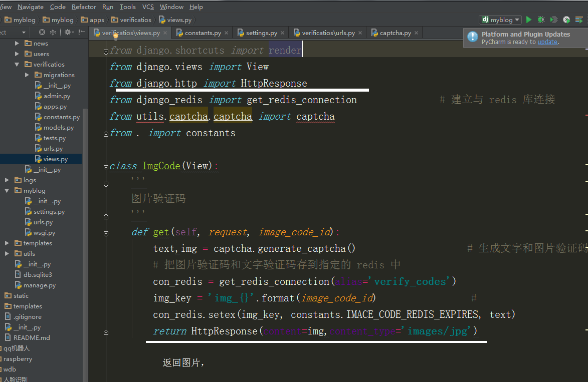588x382 pixels.
Task: Expand the migrations folder
Action: click(x=27, y=75)
